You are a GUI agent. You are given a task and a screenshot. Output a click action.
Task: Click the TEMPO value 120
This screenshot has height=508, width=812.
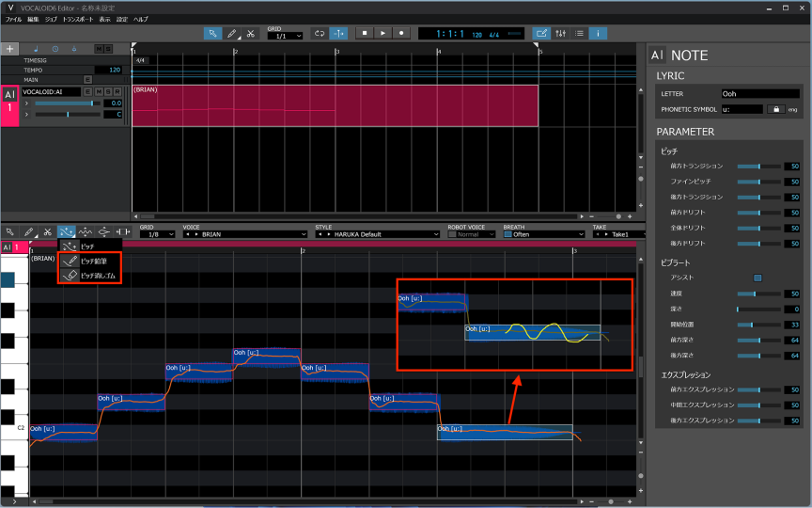[x=108, y=70]
